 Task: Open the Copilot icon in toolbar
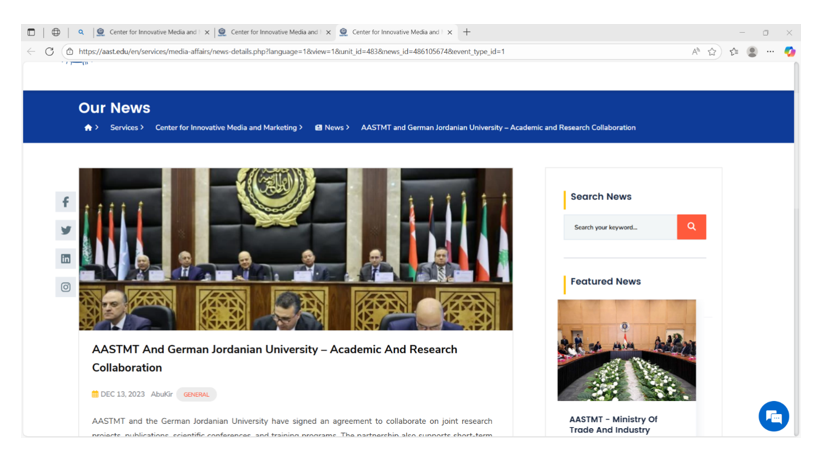coord(790,52)
